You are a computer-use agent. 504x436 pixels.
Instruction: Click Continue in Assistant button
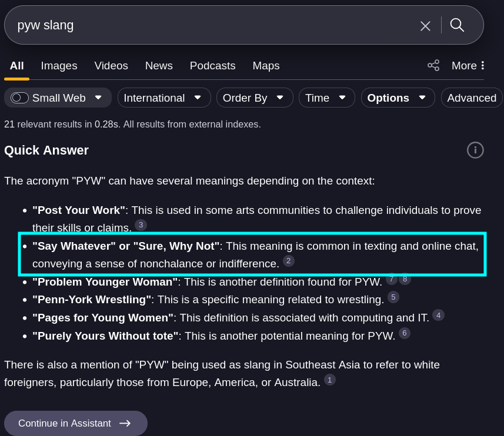[75, 423]
